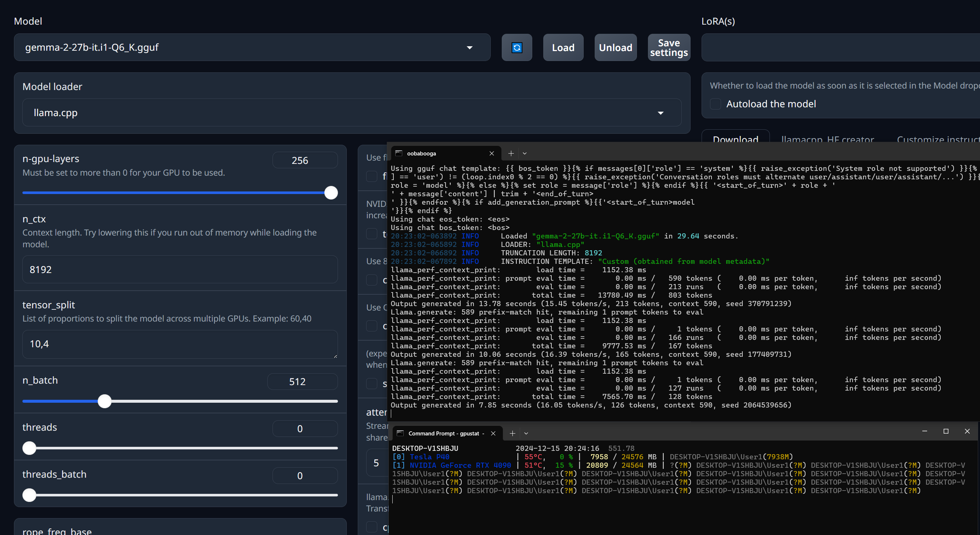Click the tensor_split resize grip
This screenshot has width=980, height=535.
335,356
